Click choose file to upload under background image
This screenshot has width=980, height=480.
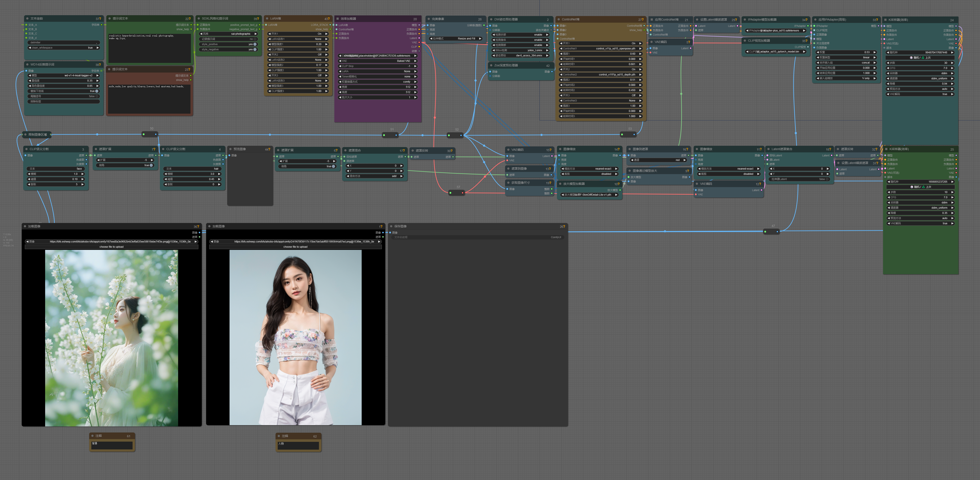(112, 247)
